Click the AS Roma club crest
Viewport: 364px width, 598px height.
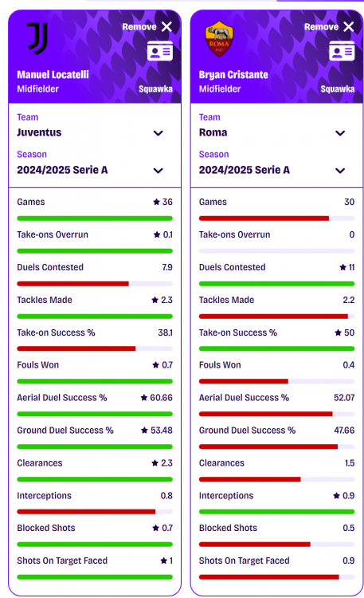coord(219,39)
